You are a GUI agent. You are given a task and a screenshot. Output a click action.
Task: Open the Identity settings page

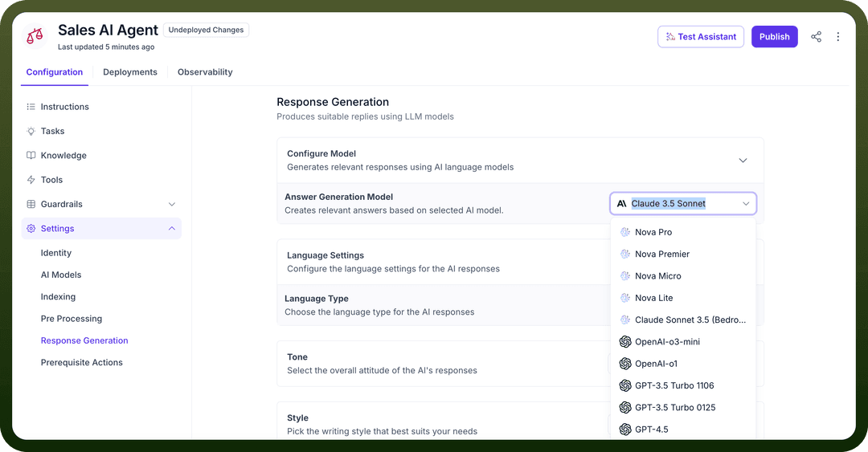coord(56,253)
